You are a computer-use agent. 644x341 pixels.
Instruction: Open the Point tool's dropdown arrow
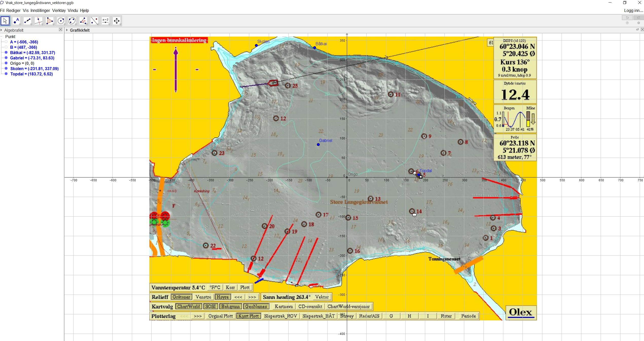[x=20, y=25]
